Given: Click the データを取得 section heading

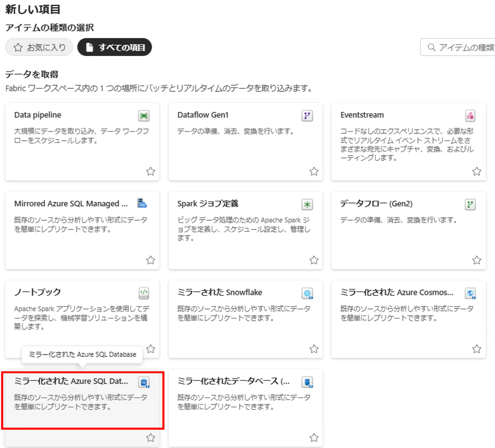Looking at the screenshot, I should coord(32,75).
